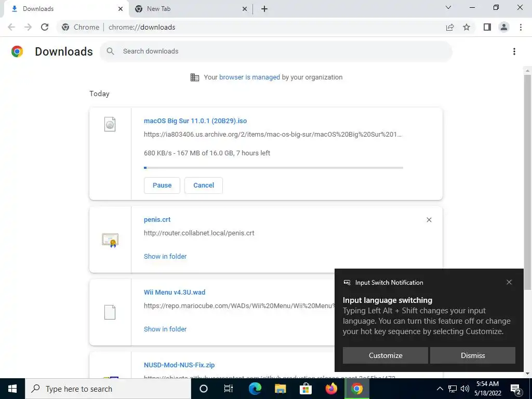Open the Chrome profile avatar
532x399 pixels.
click(x=504, y=27)
